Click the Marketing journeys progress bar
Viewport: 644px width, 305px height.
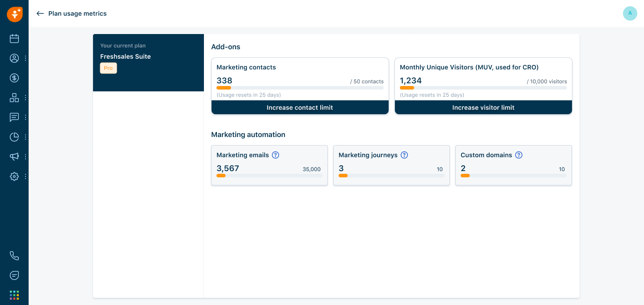click(391, 176)
